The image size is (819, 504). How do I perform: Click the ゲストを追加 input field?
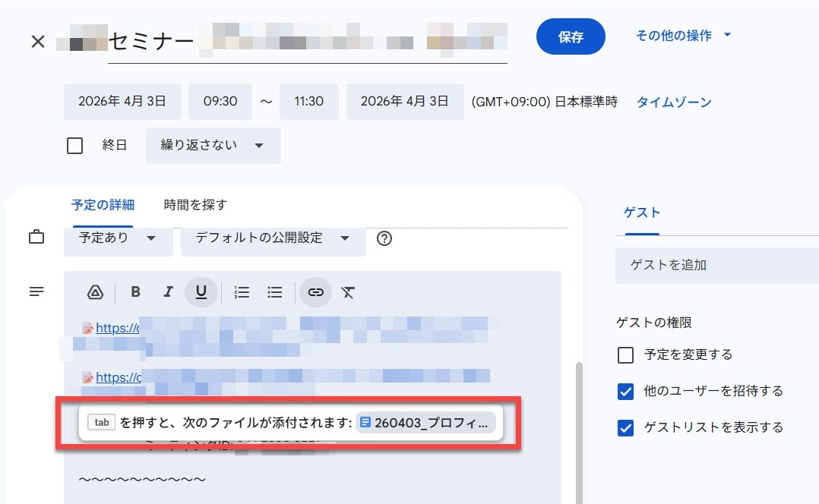click(714, 265)
